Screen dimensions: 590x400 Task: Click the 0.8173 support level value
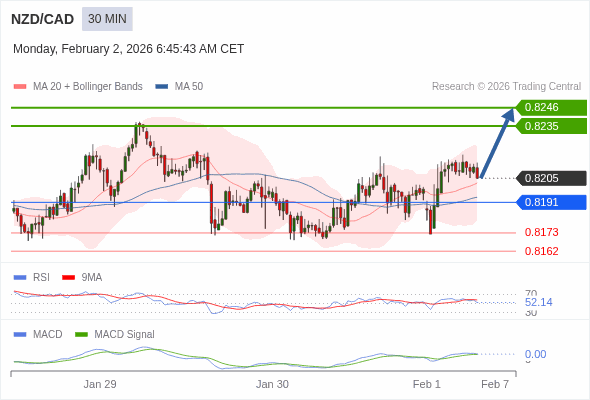(541, 232)
